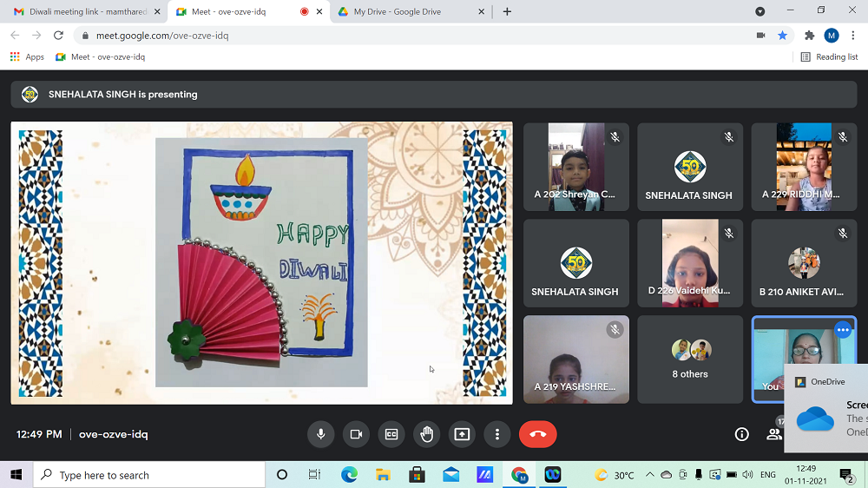Image resolution: width=868 pixels, height=488 pixels.
Task: Click the bookmark star in address bar
Action: [782, 36]
